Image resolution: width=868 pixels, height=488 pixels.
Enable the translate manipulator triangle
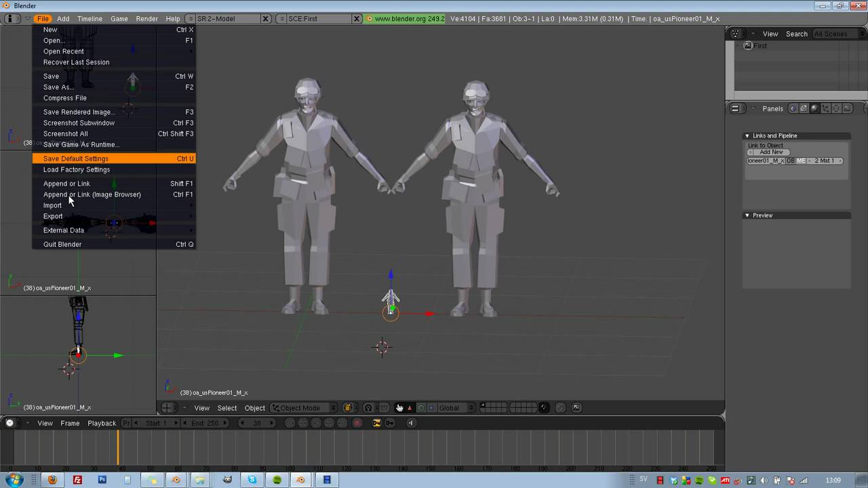(410, 408)
